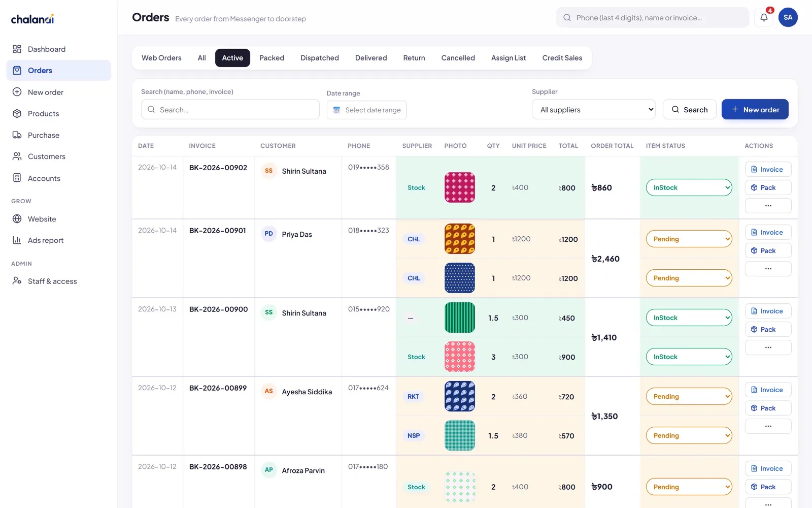
Task: Open Website section in sidebar
Action: 58,219
